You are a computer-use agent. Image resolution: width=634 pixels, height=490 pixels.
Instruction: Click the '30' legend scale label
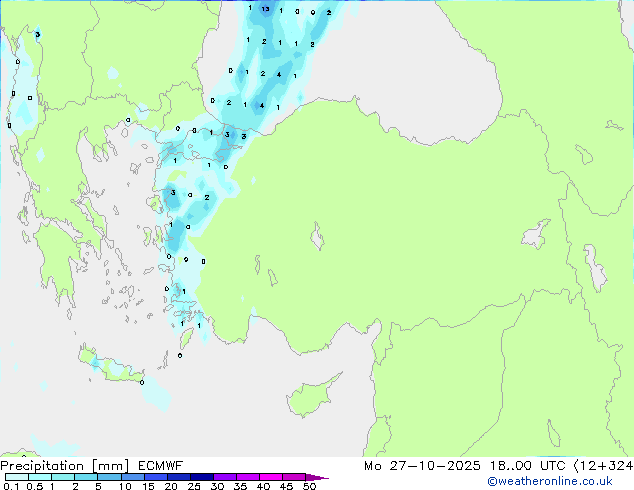217,486
